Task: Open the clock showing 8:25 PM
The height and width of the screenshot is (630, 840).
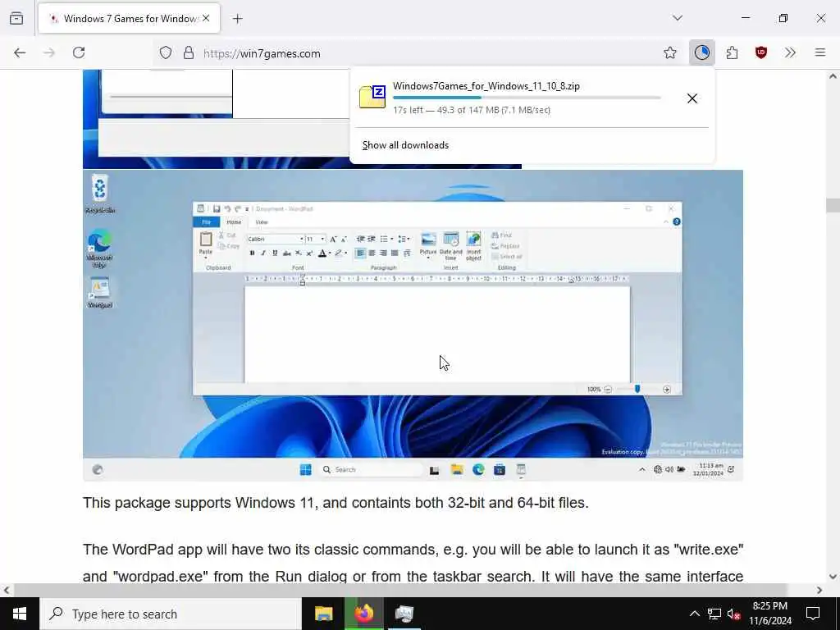Action: click(x=770, y=614)
